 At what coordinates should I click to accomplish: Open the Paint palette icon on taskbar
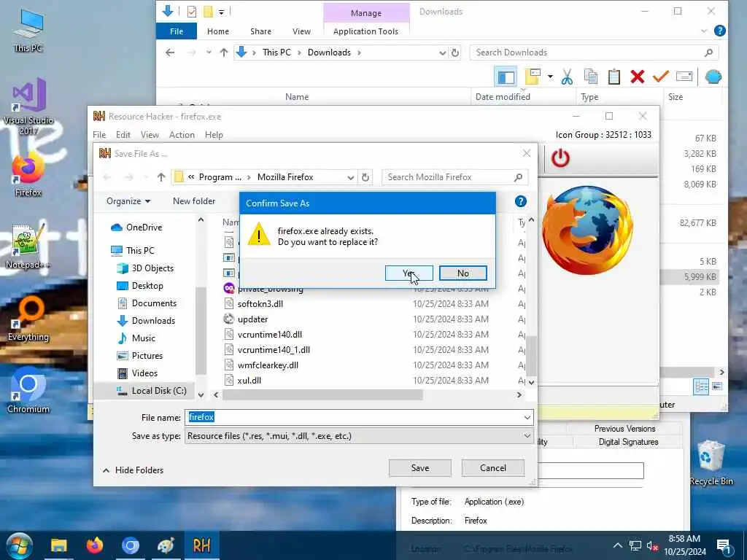tap(166, 545)
